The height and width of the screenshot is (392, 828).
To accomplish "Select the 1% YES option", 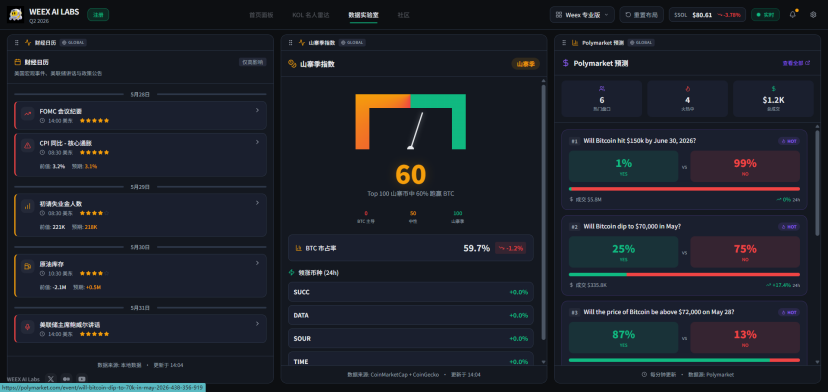I will [624, 166].
